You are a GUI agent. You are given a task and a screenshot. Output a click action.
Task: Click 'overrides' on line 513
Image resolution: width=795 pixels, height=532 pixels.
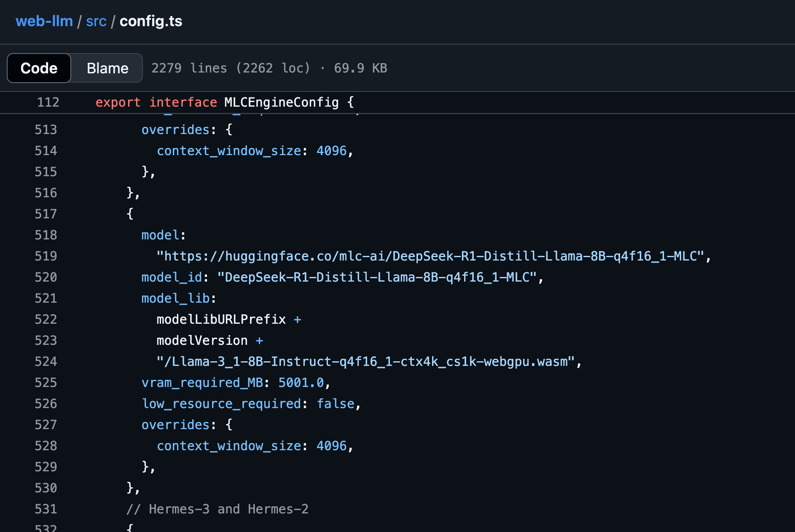tap(175, 129)
